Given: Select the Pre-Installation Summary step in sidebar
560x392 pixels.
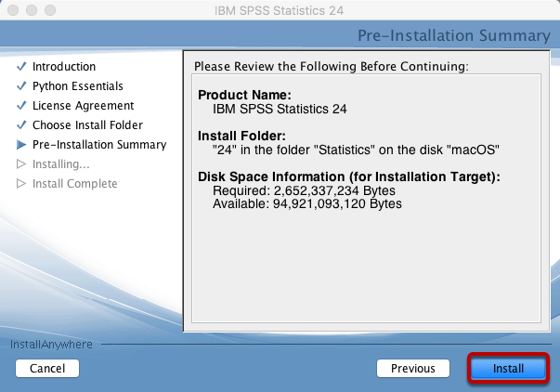Looking at the screenshot, I should coord(99,145).
